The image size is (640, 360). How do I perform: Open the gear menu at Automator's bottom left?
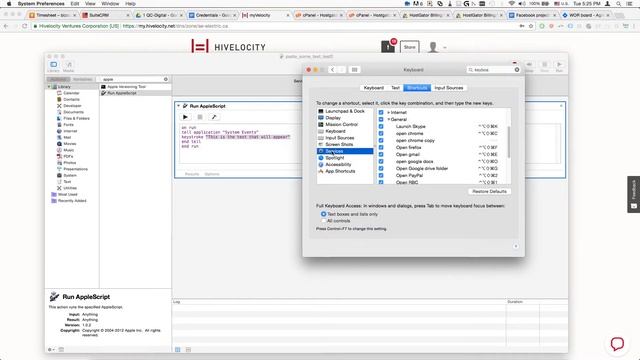pos(50,350)
